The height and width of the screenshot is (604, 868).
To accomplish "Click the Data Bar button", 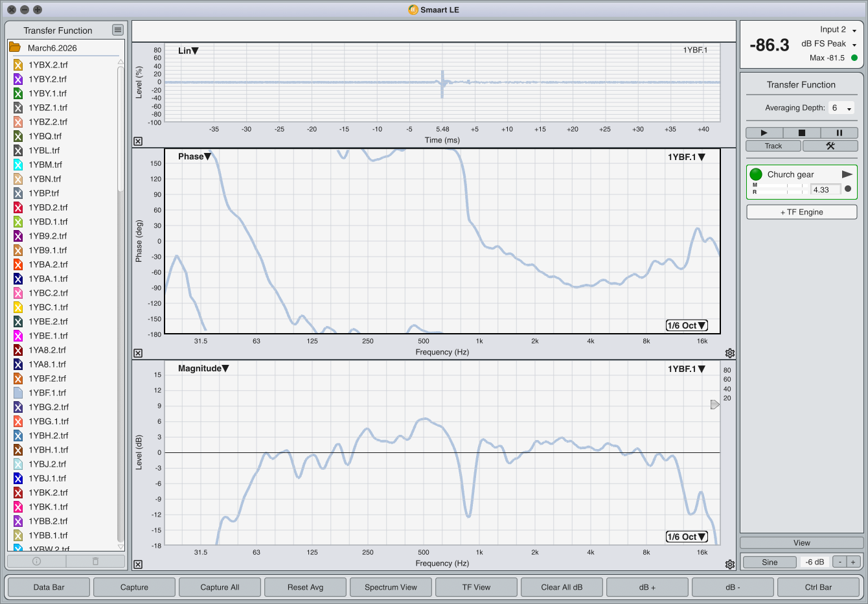I will click(49, 587).
